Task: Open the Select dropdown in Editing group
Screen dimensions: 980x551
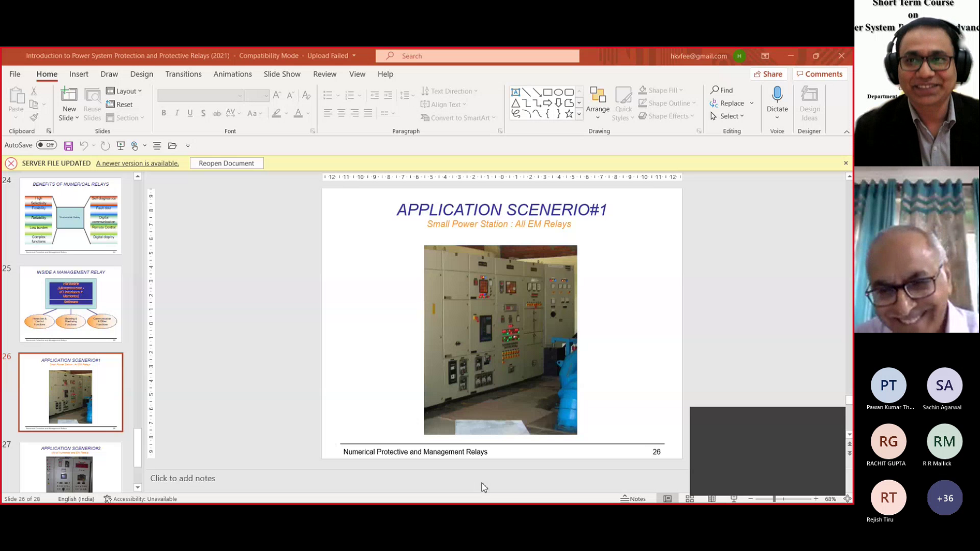Action: click(x=727, y=116)
